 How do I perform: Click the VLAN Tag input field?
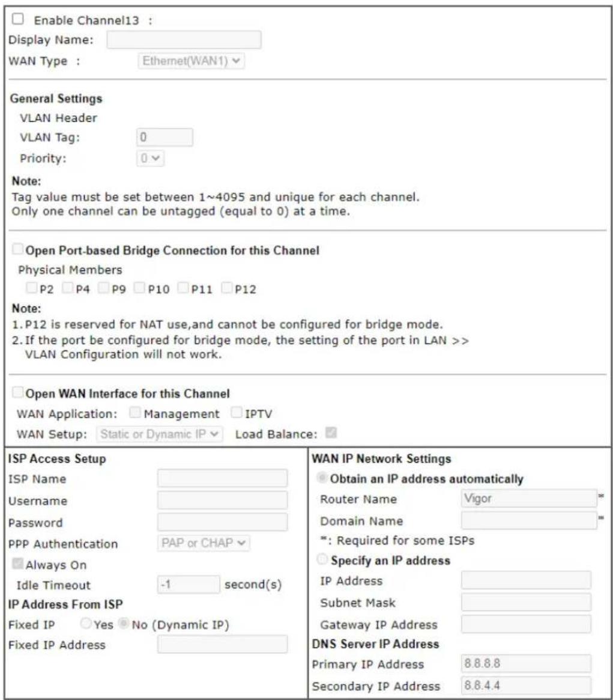[165, 137]
